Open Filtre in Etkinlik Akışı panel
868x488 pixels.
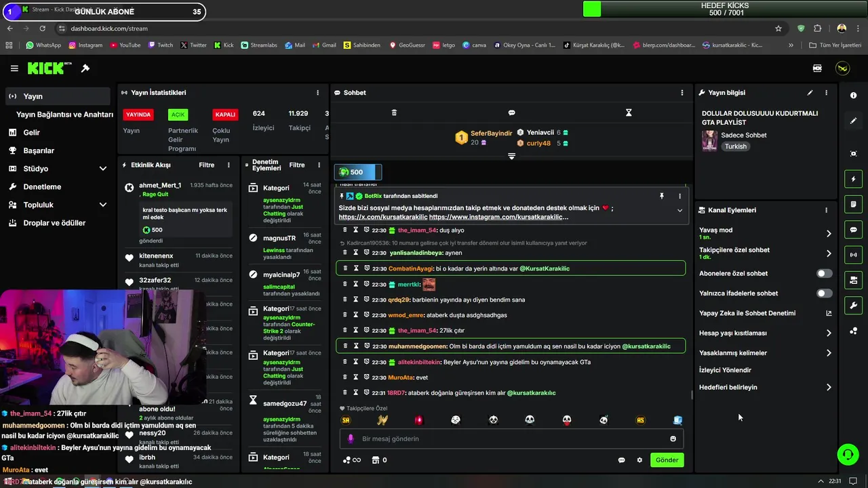[206, 165]
